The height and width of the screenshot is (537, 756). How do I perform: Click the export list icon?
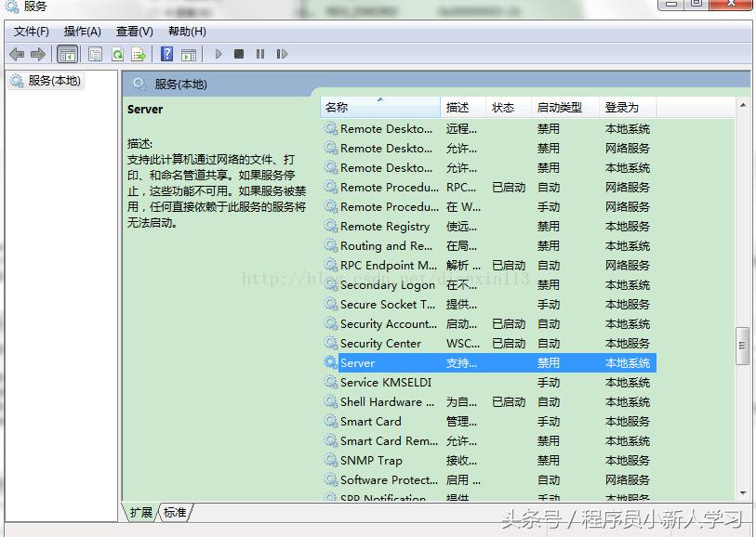pos(138,54)
